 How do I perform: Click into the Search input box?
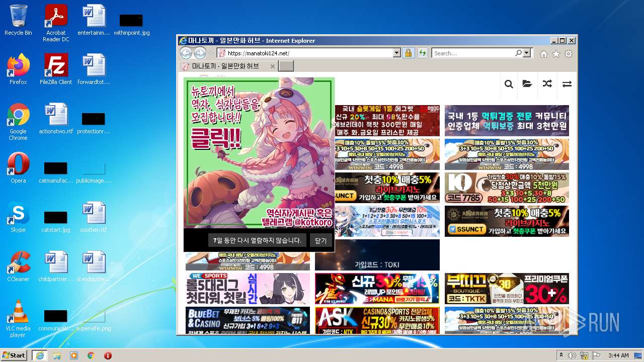473,53
